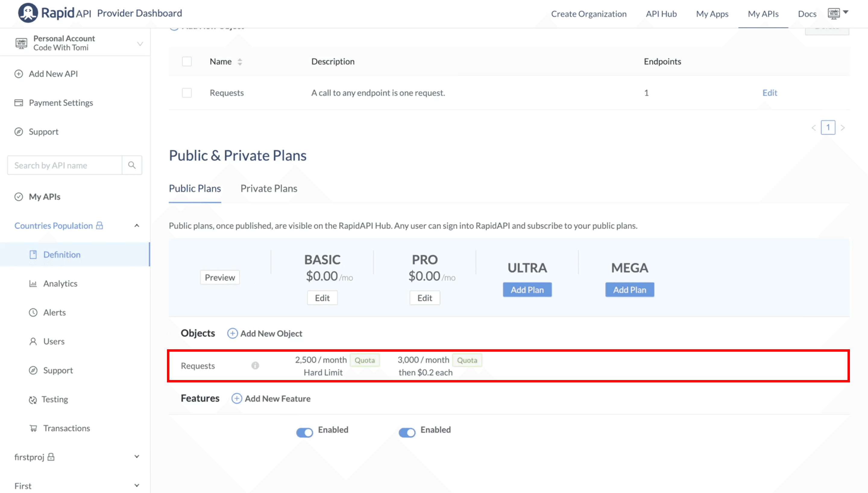Sort table by Name column arrows
Image resolution: width=868 pixels, height=493 pixels.
[240, 61]
